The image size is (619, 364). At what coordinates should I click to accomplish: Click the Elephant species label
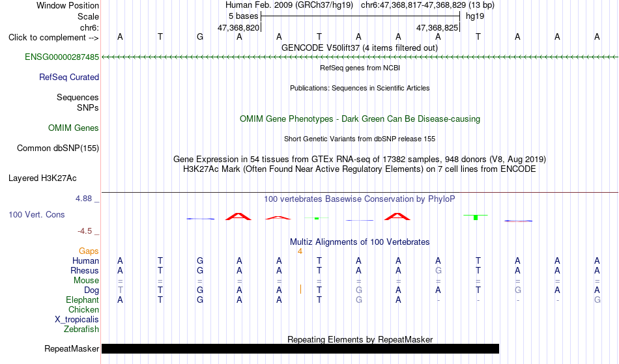point(82,300)
